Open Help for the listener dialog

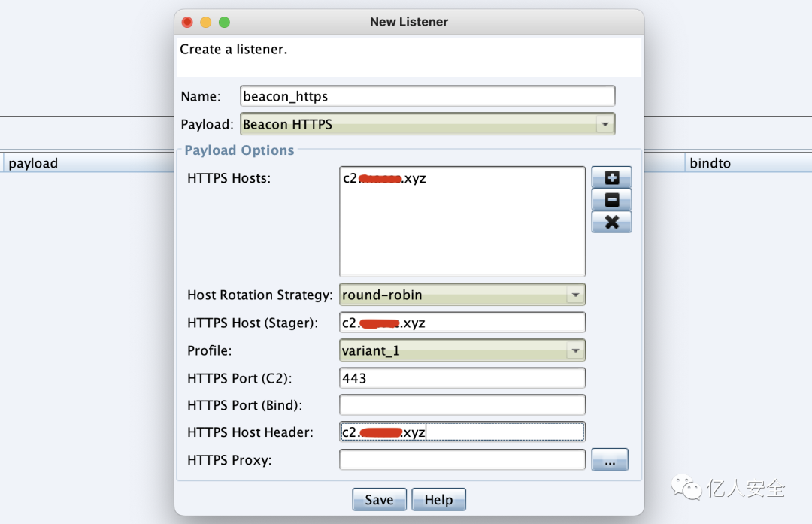(438, 500)
